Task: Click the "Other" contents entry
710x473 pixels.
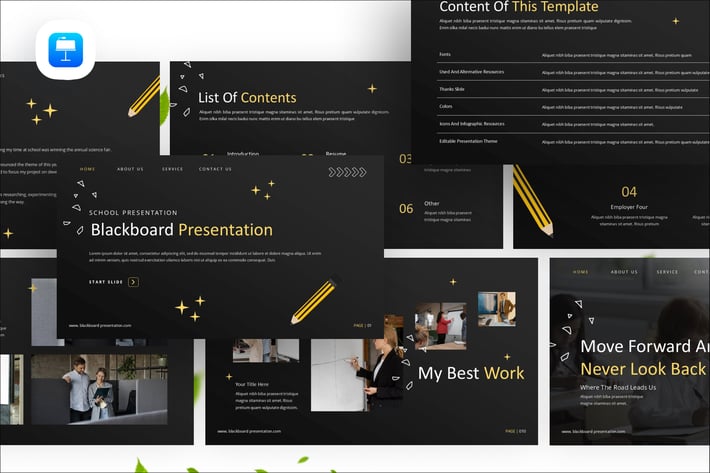Action: point(432,204)
